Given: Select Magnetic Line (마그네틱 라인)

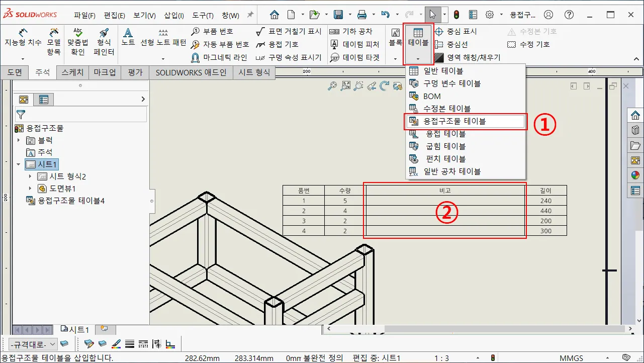Looking at the screenshot, I should click(x=219, y=57).
